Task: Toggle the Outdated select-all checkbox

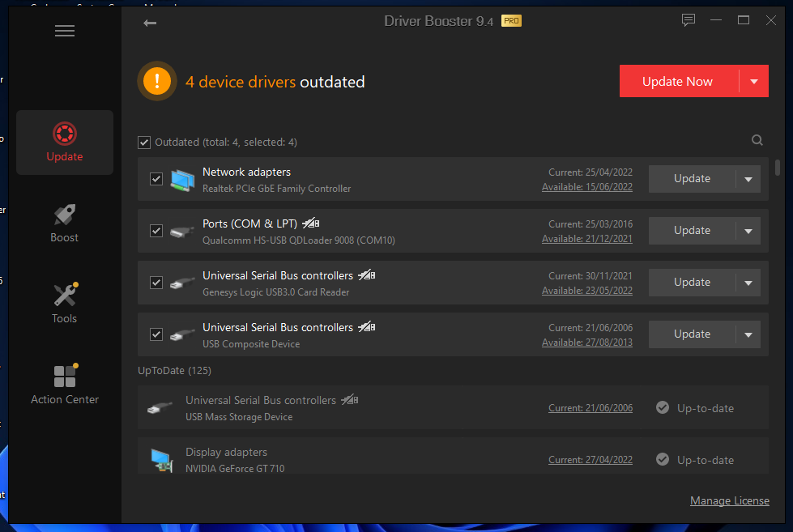Action: (144, 143)
